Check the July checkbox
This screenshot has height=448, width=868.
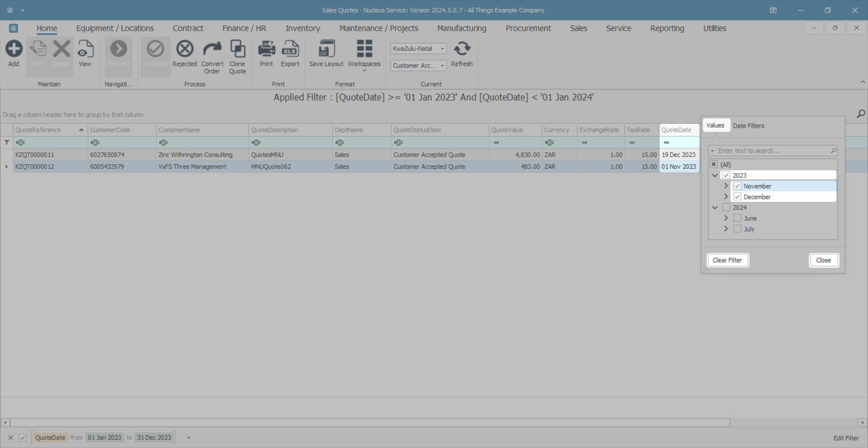pos(737,229)
